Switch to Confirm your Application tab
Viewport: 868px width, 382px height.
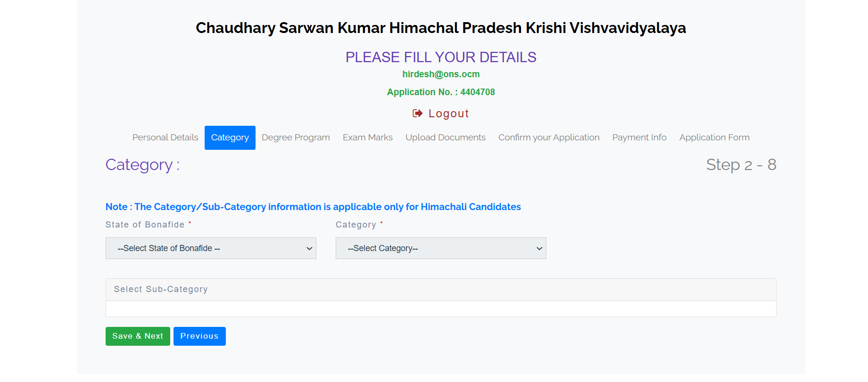click(549, 138)
